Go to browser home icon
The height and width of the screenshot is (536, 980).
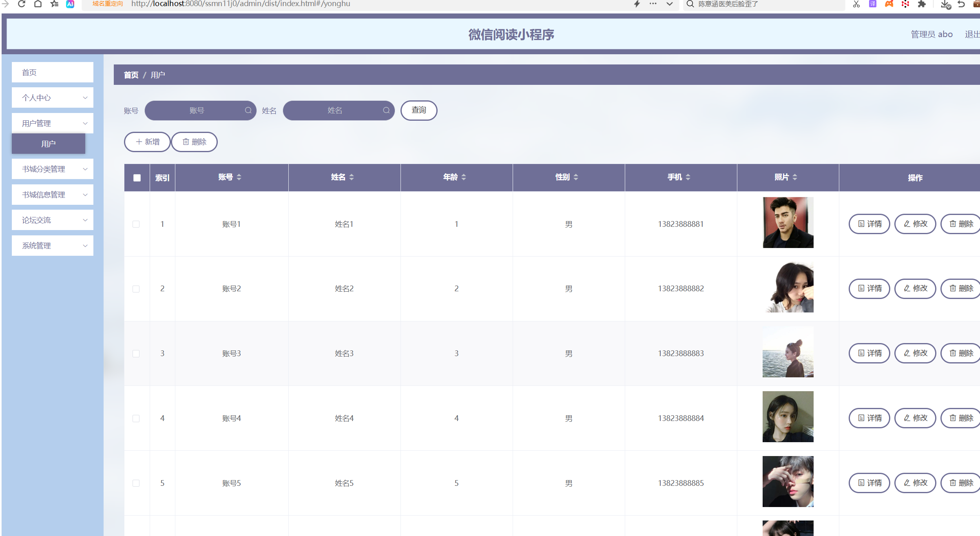pyautogui.click(x=38, y=4)
